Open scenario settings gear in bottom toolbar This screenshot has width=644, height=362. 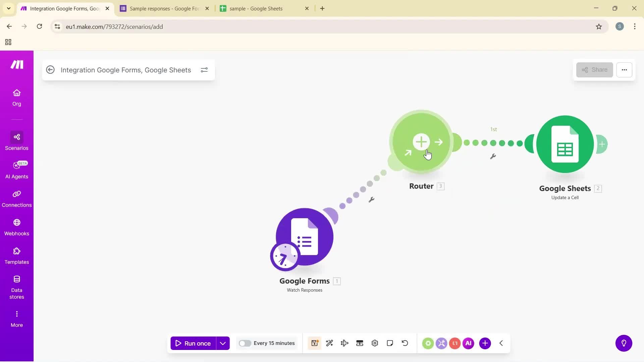(375, 343)
